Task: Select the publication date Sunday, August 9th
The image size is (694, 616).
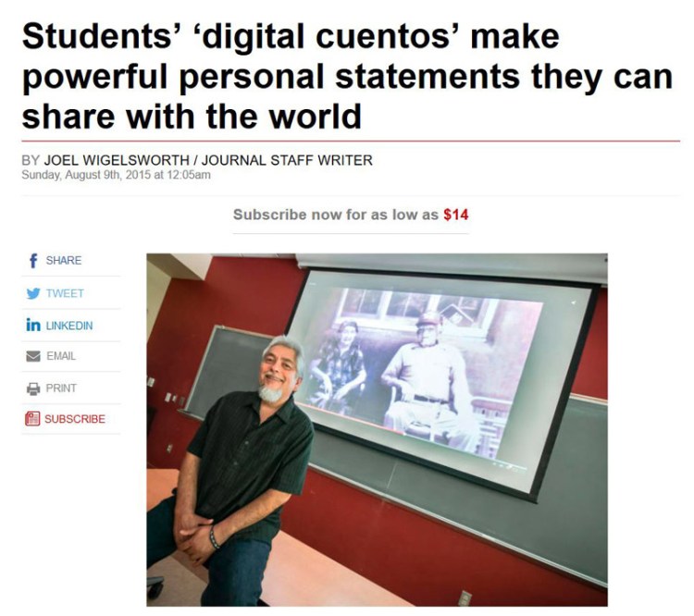Action: point(116,176)
